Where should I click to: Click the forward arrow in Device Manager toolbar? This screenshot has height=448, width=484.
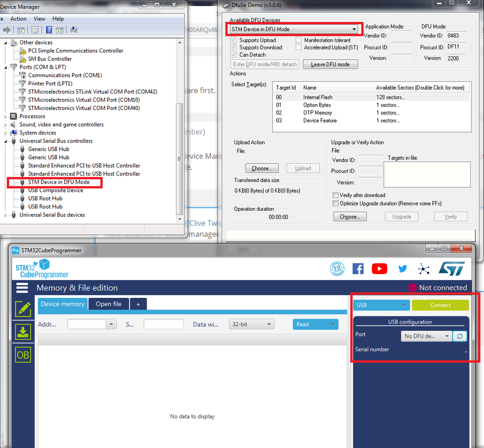click(x=6, y=30)
